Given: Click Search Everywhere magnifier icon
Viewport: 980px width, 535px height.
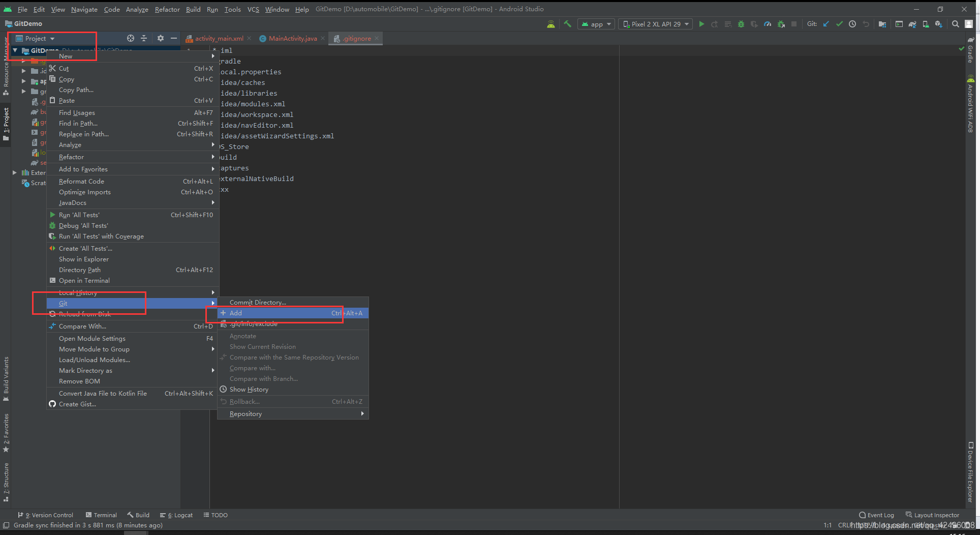Looking at the screenshot, I should click(x=956, y=24).
